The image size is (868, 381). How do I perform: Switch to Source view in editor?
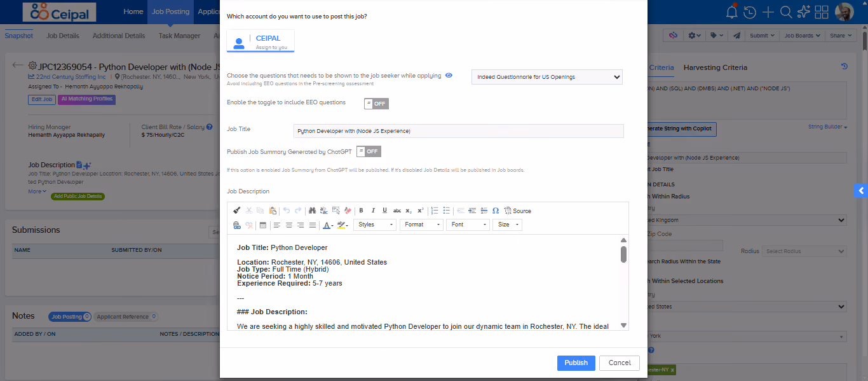click(x=517, y=211)
